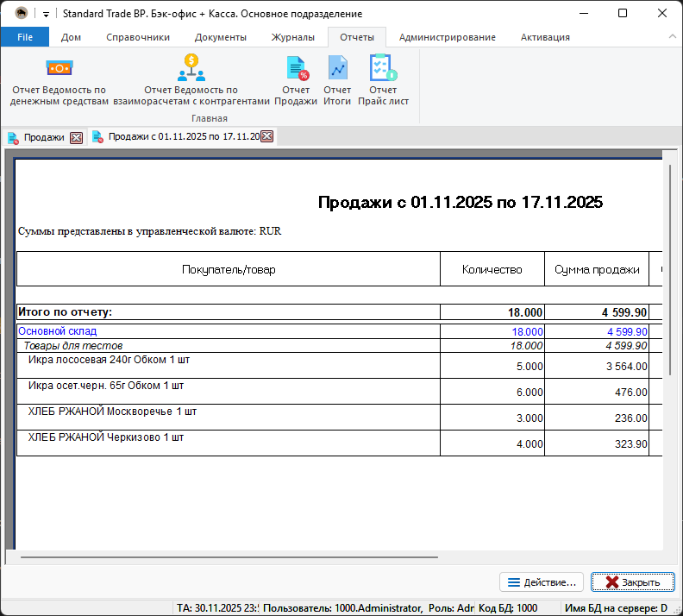The width and height of the screenshot is (683, 616).
Task: Click the Действие... button
Action: 541,582
